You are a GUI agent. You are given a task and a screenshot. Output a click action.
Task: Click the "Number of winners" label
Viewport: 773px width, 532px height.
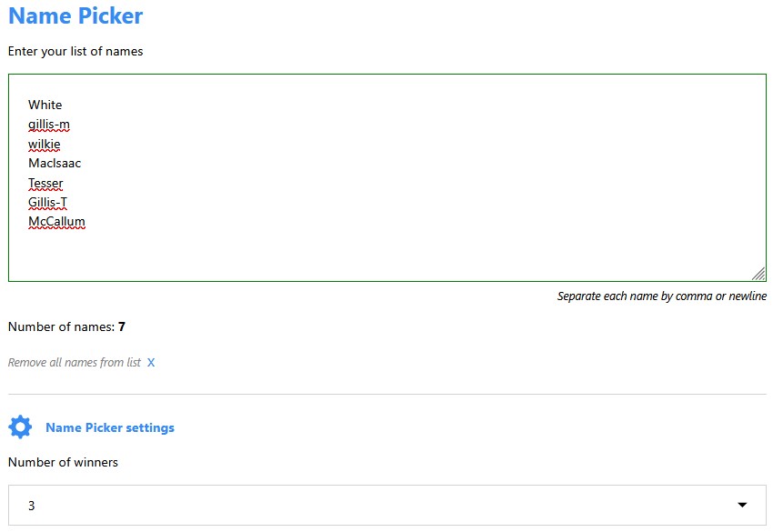pos(63,462)
